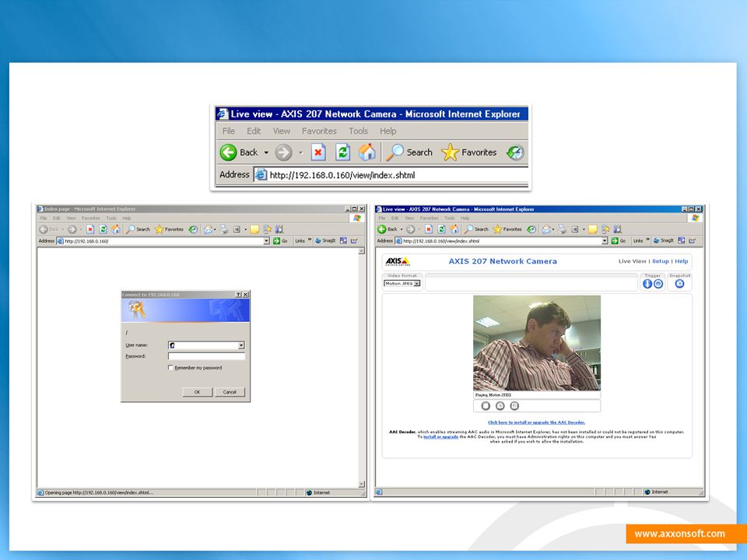The height and width of the screenshot is (560, 747).
Task: Click the enlarged address bar URL field
Action: (x=391, y=175)
